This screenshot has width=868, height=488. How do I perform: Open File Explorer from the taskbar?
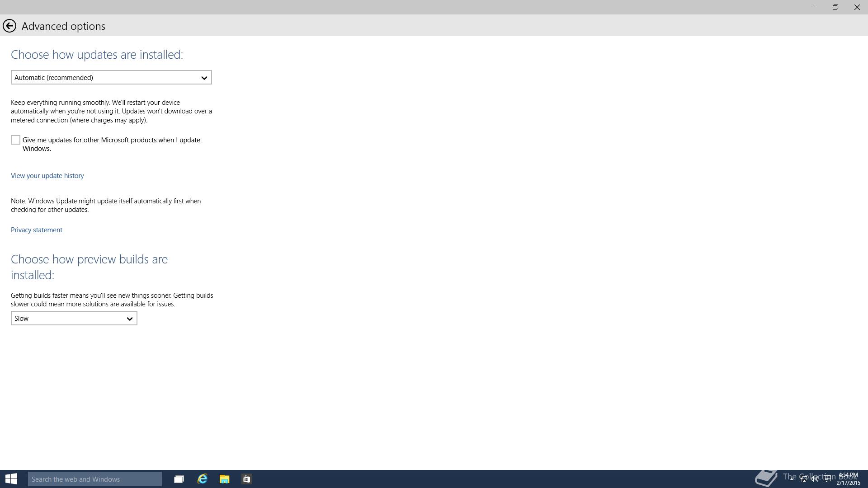(x=225, y=479)
